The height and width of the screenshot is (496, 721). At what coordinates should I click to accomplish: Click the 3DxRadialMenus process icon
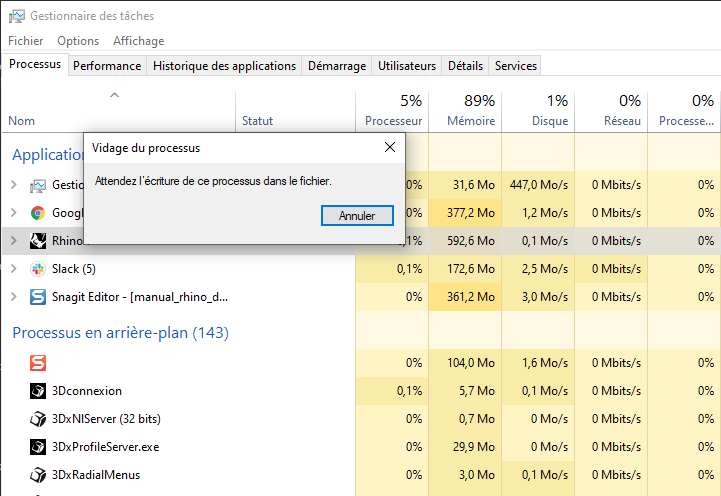tap(38, 475)
